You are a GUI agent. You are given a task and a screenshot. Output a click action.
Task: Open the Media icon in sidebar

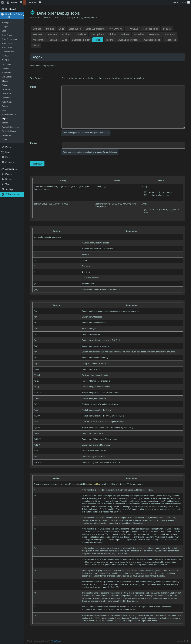pos(3,152)
